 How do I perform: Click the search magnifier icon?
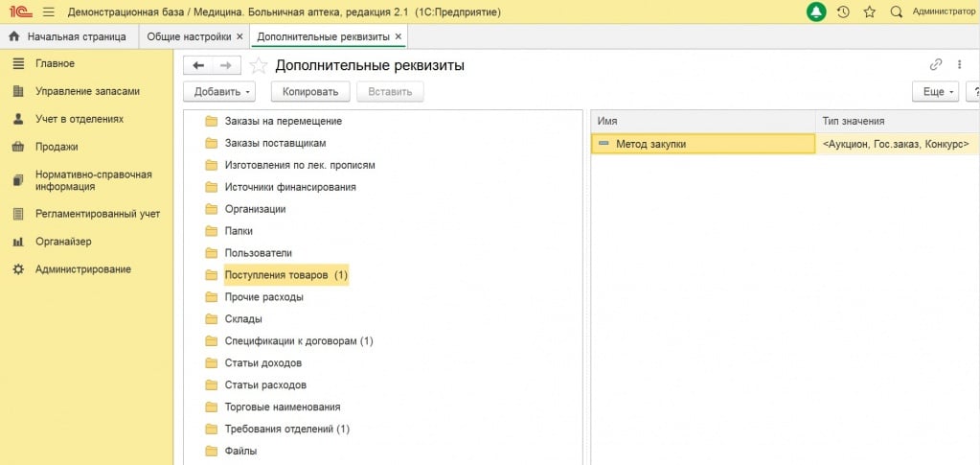tap(896, 12)
